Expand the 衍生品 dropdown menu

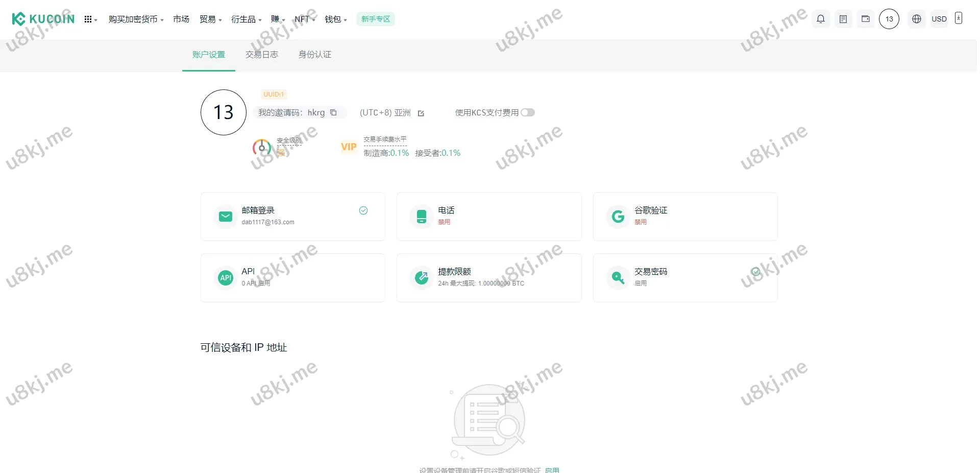246,19
